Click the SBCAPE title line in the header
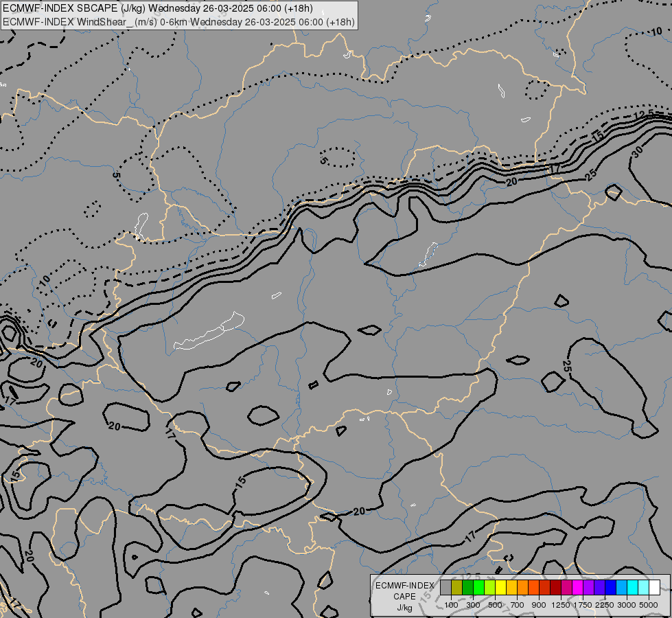The image size is (672, 618). 158,8
